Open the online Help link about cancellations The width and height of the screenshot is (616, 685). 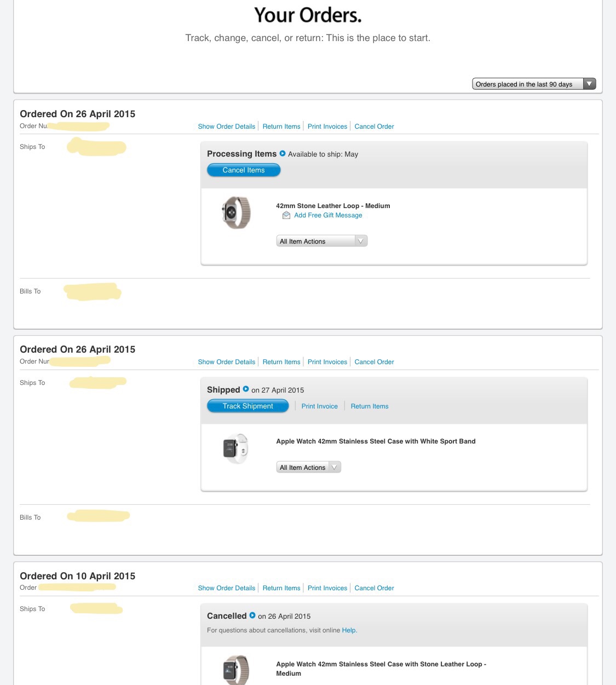click(x=349, y=630)
